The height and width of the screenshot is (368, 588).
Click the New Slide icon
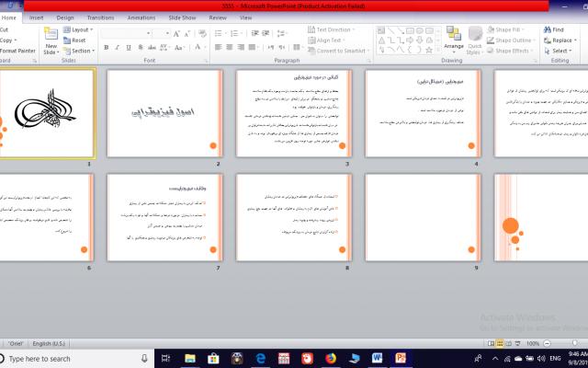[x=51, y=34]
